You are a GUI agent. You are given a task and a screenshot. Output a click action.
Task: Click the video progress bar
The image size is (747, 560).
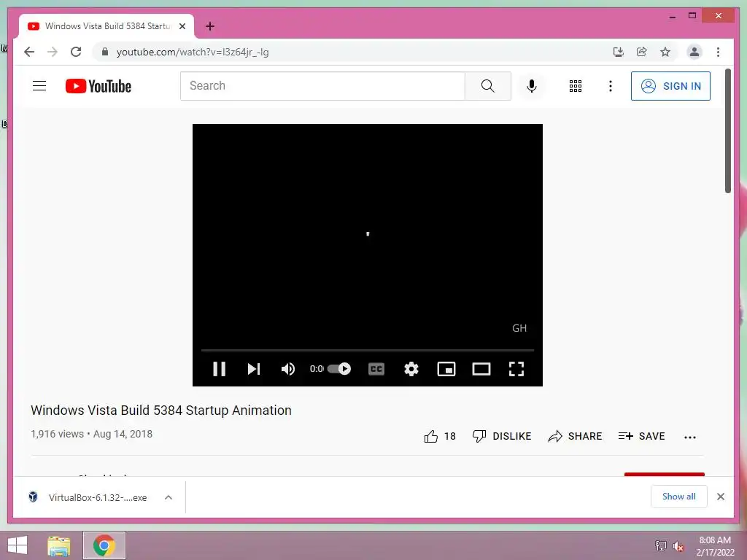[368, 350]
